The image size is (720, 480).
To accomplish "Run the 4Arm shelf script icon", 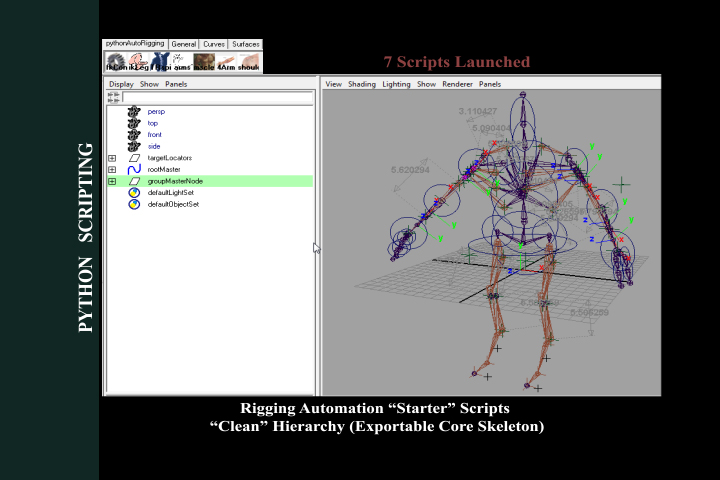I will [x=226, y=62].
